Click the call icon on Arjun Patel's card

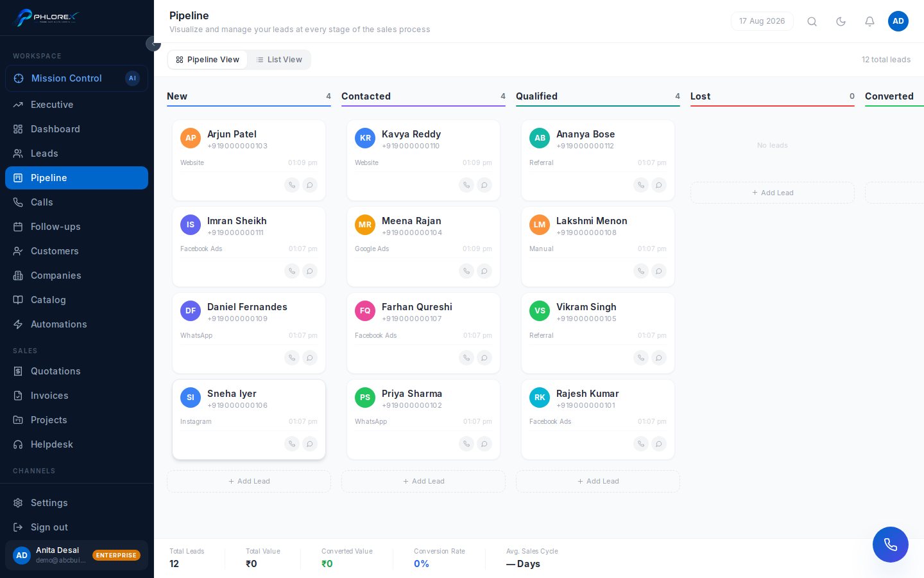pos(292,185)
